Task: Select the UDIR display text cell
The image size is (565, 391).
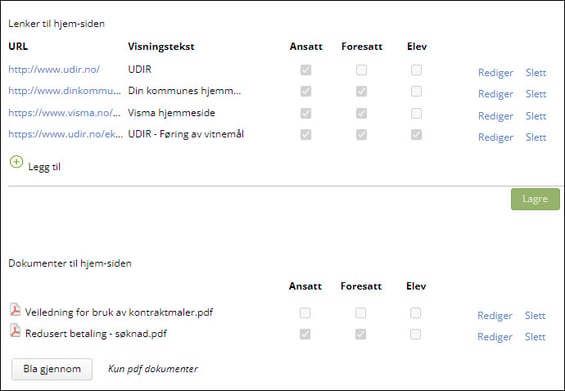Action: point(140,69)
